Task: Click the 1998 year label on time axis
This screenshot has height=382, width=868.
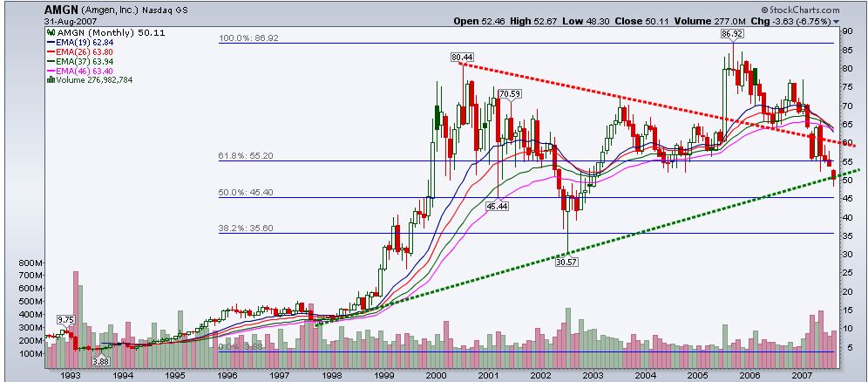Action: tap(331, 375)
